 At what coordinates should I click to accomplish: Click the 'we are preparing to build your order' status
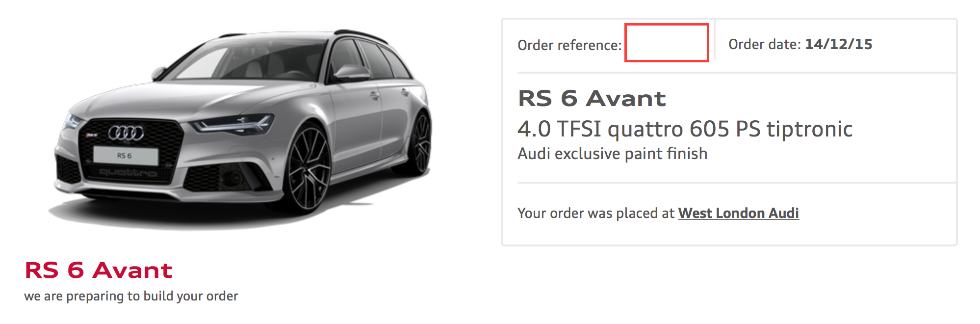point(131,296)
